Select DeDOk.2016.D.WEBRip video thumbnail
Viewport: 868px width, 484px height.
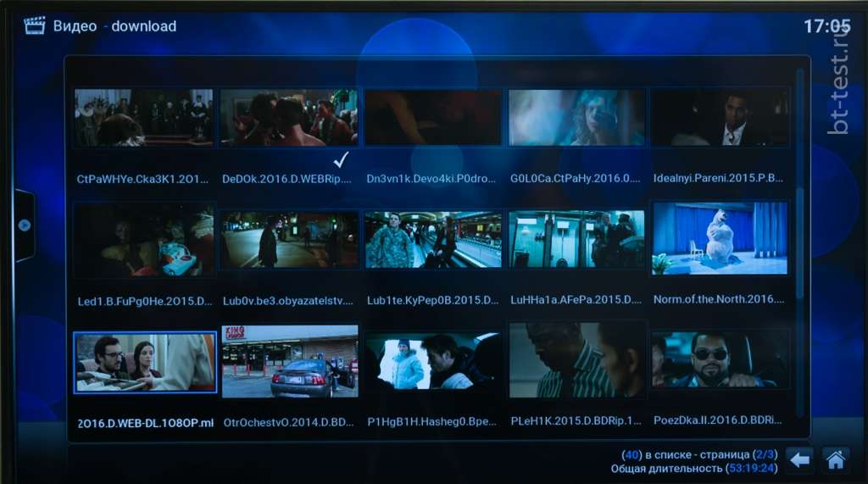point(288,117)
